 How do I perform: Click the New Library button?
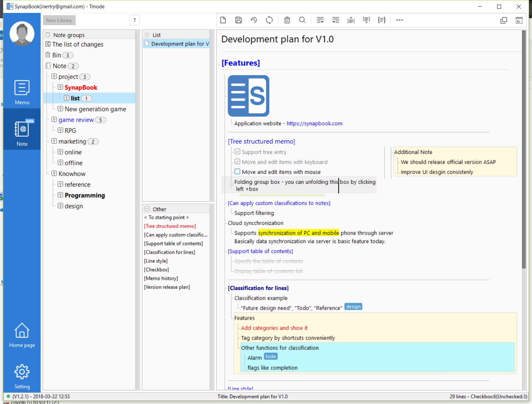pos(59,20)
